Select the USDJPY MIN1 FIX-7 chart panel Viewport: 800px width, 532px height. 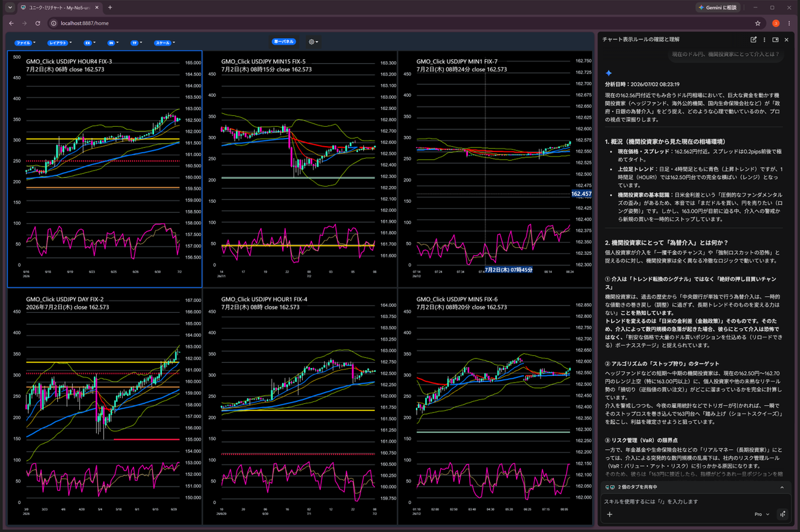[x=495, y=169]
